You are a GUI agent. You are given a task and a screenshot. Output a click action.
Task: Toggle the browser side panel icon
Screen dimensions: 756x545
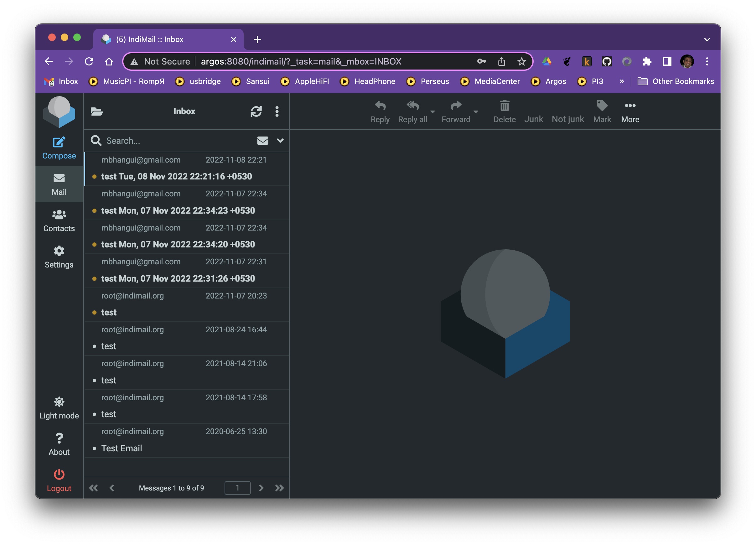pyautogui.click(x=667, y=61)
